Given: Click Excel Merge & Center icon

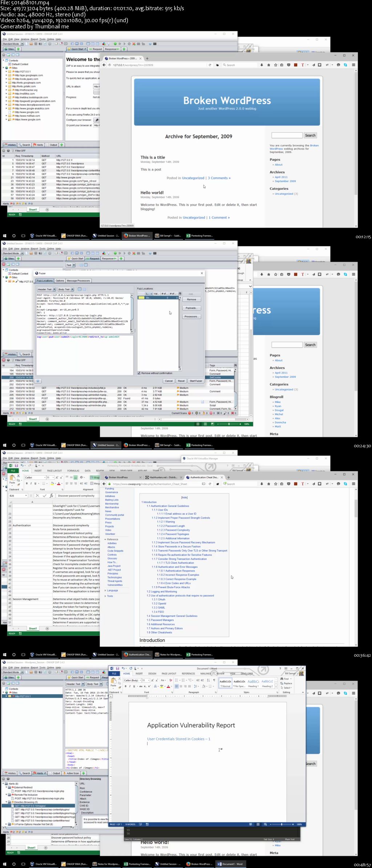Looking at the screenshot, I should [95, 483].
